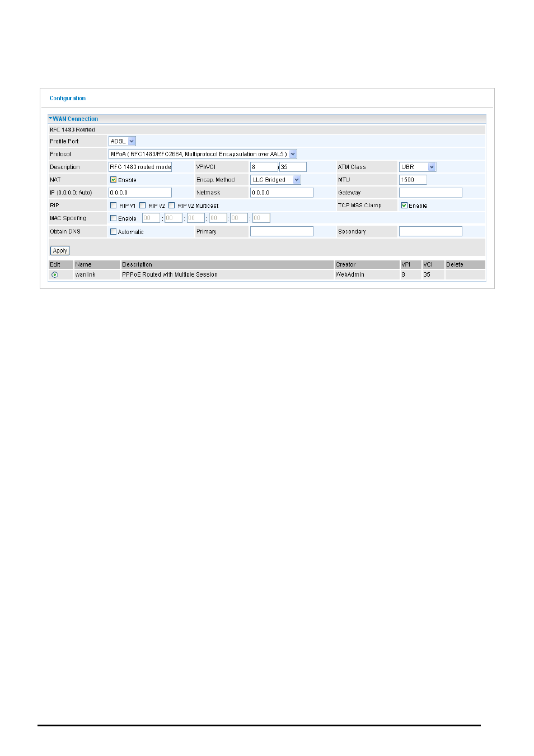Open the ATM Class UBR dropdown
Screen dimensions: 534x756
coord(418,167)
